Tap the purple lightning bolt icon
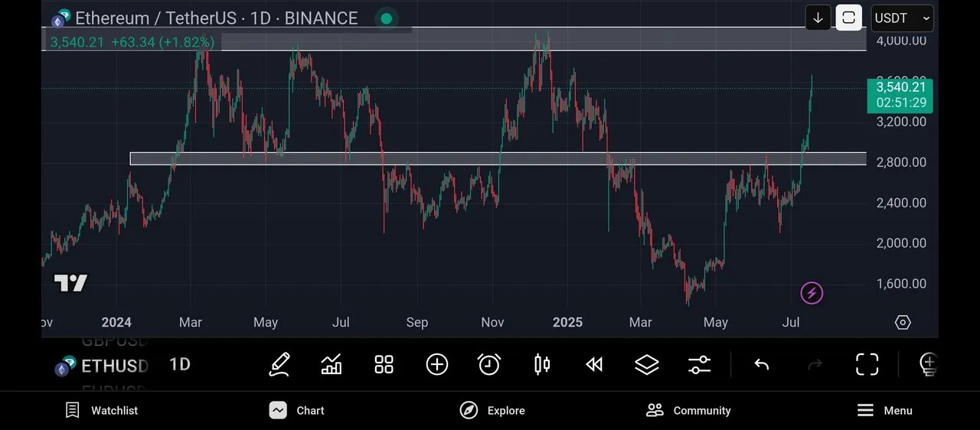980x430 pixels. point(812,292)
